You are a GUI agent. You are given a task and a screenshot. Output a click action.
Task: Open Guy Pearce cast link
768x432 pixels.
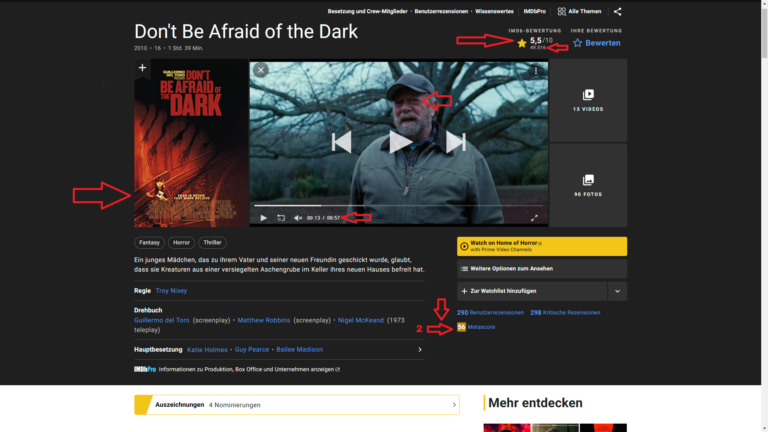pos(252,350)
